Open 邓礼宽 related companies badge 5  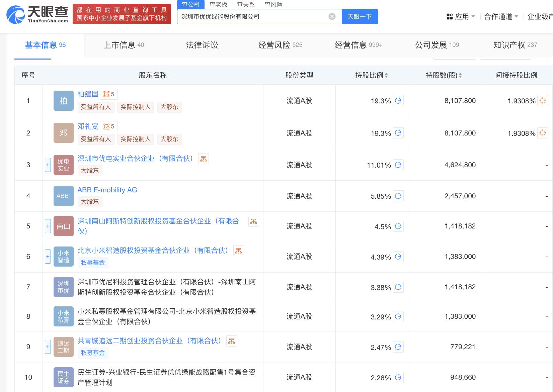[109, 126]
